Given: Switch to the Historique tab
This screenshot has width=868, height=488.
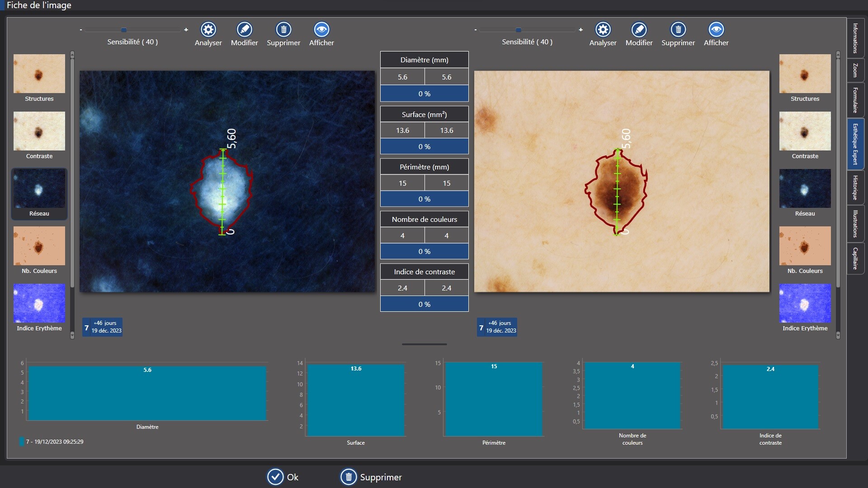Looking at the screenshot, I should 856,187.
